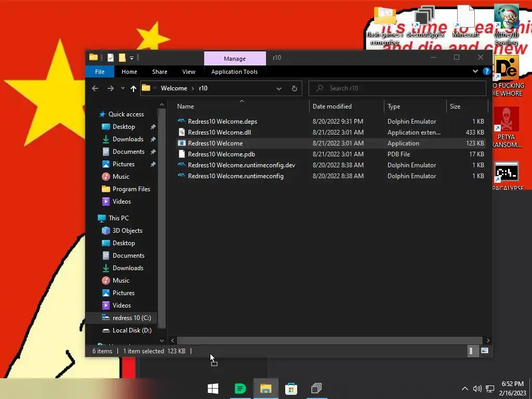Open Program Files in navigation pane
532x399 pixels.
pos(131,189)
